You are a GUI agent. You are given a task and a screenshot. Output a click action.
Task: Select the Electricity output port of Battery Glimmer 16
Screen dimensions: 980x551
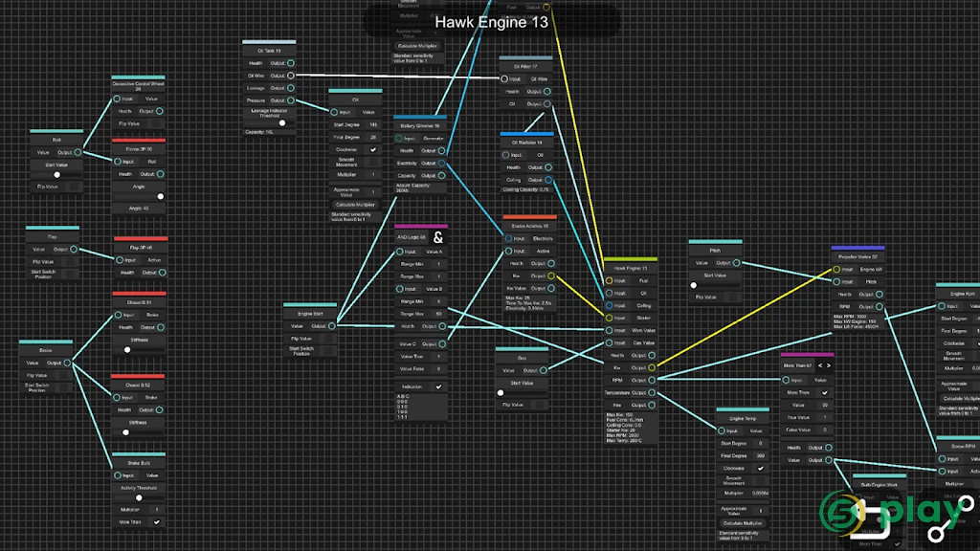[x=442, y=163]
